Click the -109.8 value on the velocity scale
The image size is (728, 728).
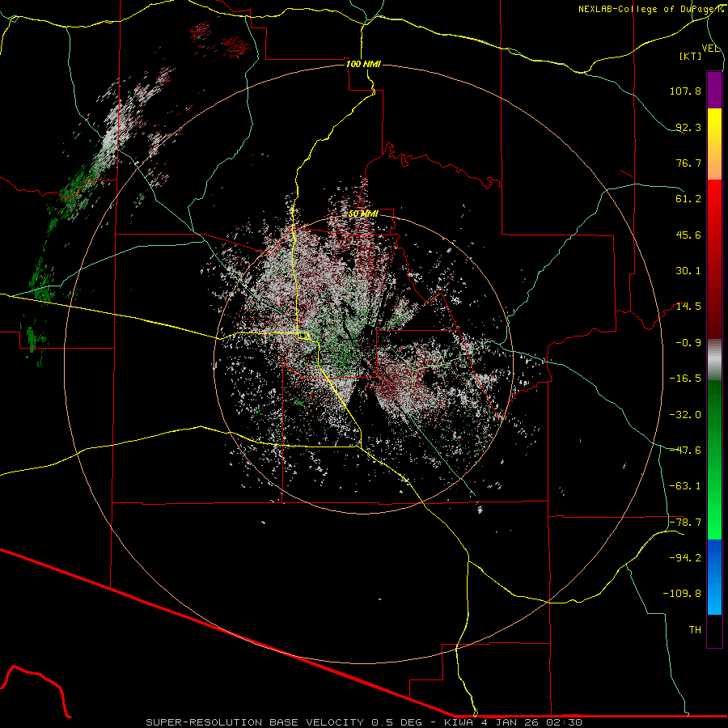coord(682,594)
